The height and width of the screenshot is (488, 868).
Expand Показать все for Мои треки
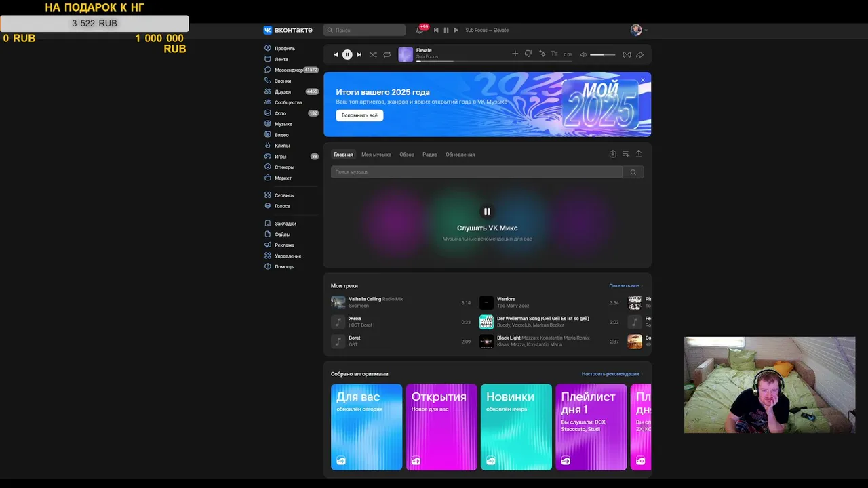tap(626, 286)
